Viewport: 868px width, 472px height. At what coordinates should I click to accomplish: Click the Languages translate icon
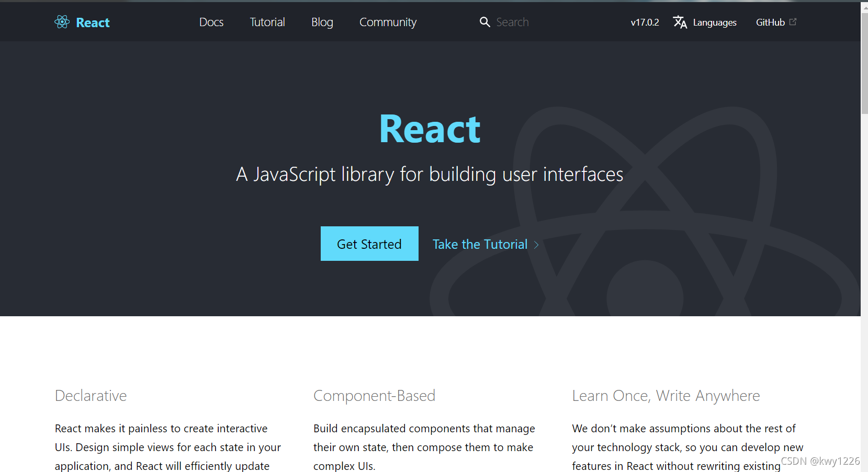(680, 22)
